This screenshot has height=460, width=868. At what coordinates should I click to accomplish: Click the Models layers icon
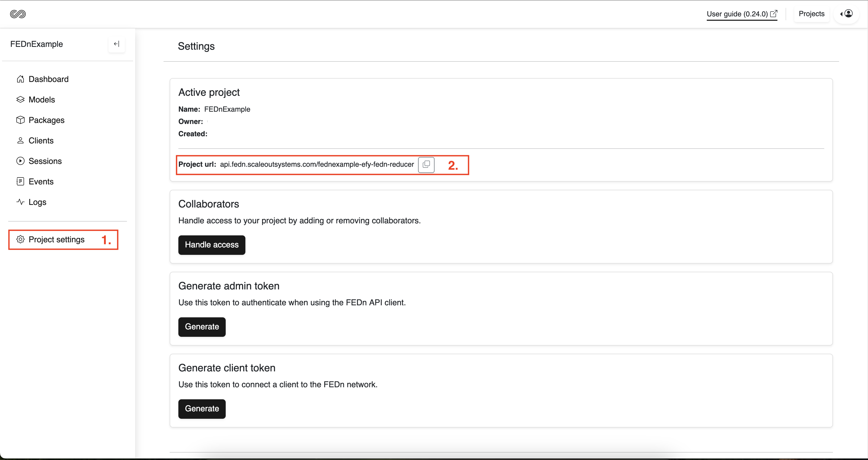click(20, 99)
